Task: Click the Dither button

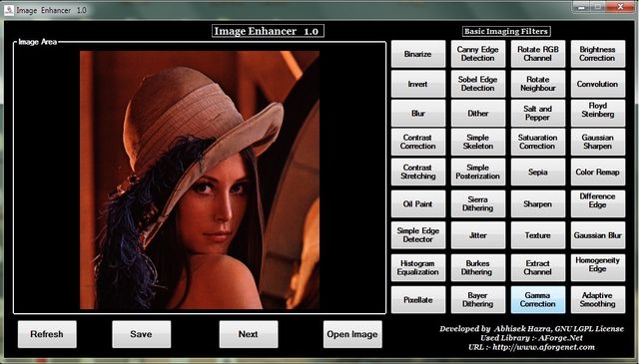Action: (x=478, y=114)
